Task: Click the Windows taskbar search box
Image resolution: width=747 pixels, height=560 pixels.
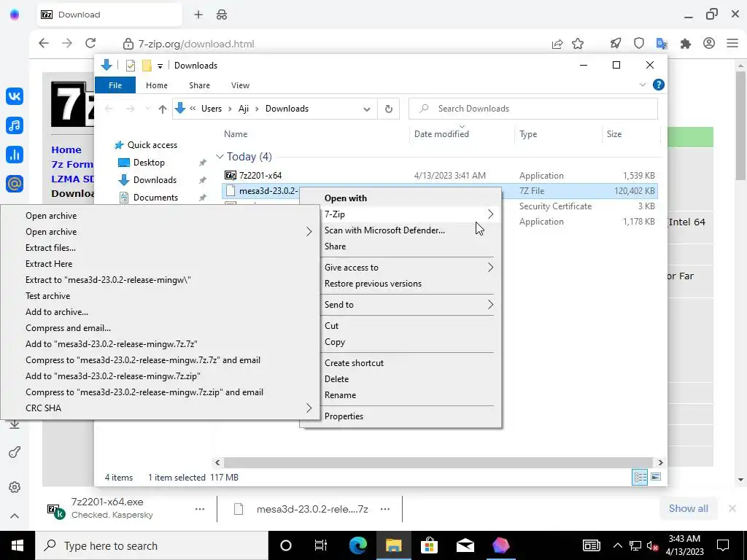Action: pos(152,545)
